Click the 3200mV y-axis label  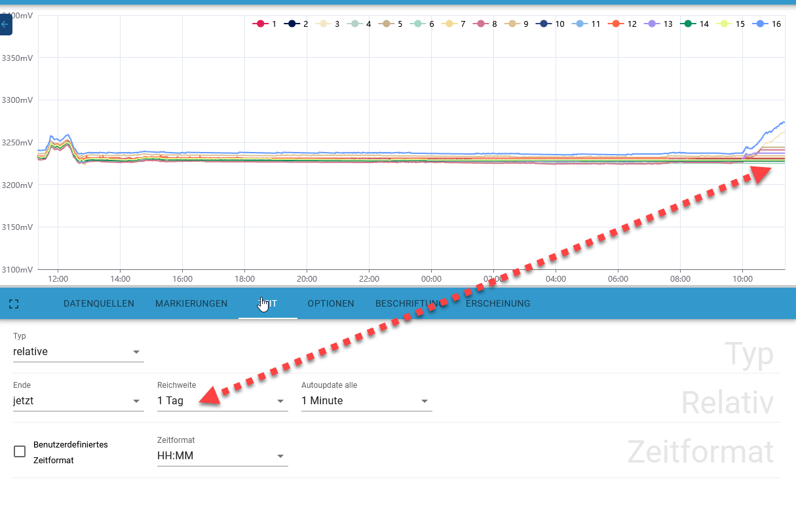(17, 185)
